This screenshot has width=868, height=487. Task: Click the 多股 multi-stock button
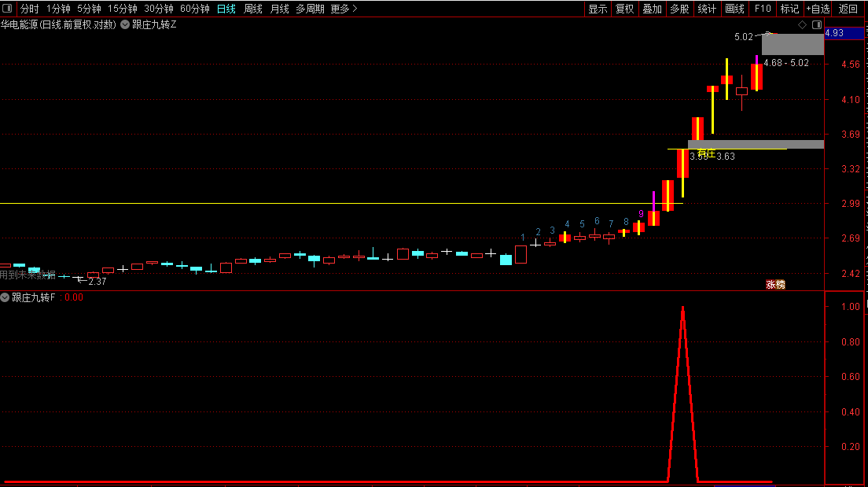pos(679,9)
